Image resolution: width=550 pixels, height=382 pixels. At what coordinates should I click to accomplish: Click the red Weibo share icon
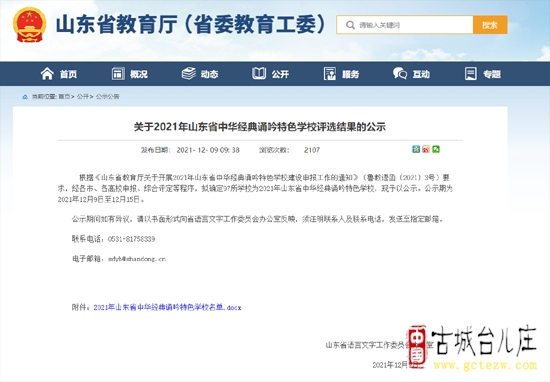(x=426, y=149)
